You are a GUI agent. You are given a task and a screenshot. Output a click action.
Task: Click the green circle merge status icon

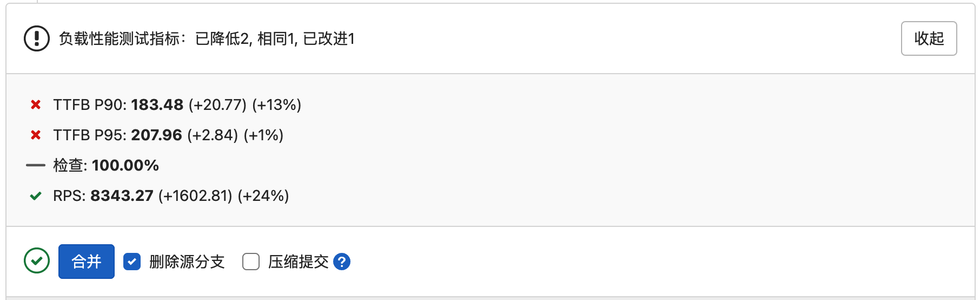tap(37, 261)
